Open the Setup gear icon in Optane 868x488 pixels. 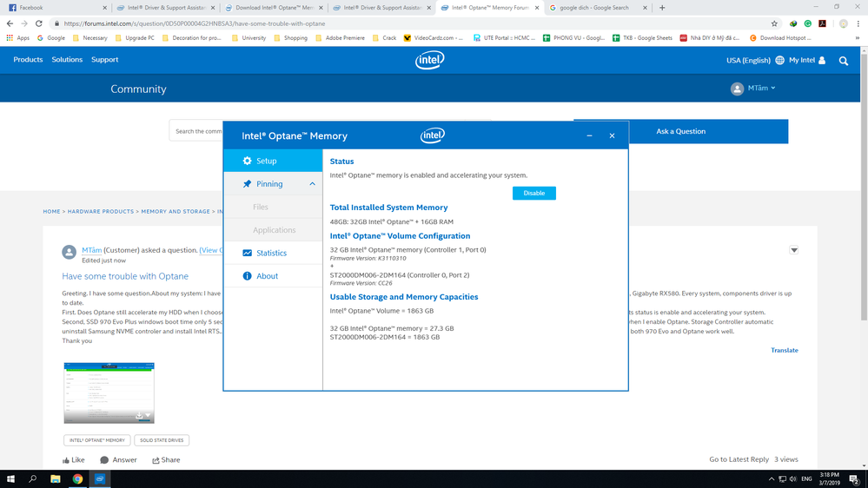[x=247, y=161]
